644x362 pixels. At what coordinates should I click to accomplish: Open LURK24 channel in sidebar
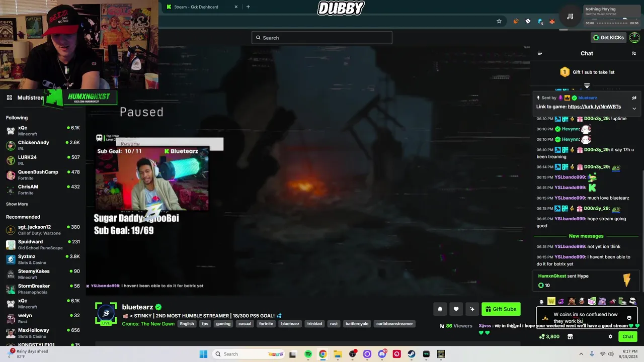tap(43, 160)
